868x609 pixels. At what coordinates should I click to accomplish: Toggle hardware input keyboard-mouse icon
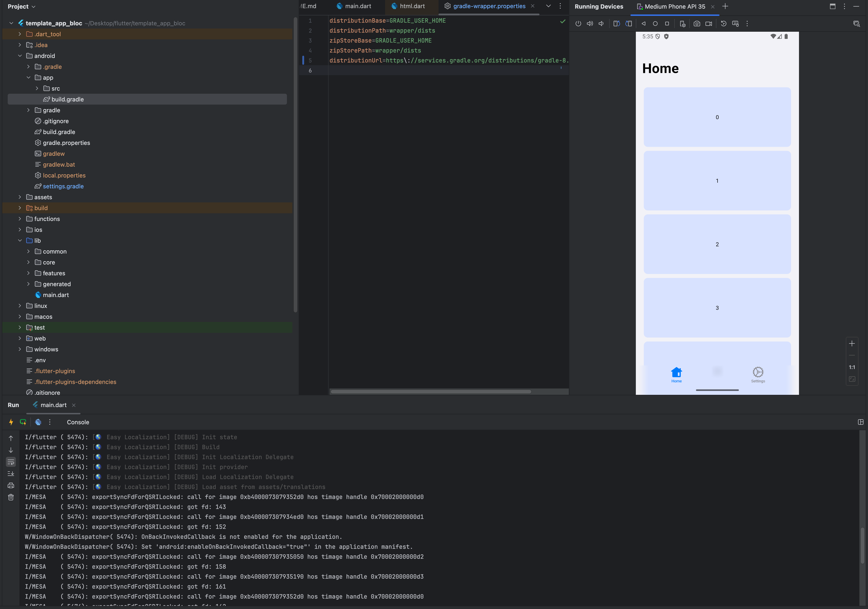(735, 24)
